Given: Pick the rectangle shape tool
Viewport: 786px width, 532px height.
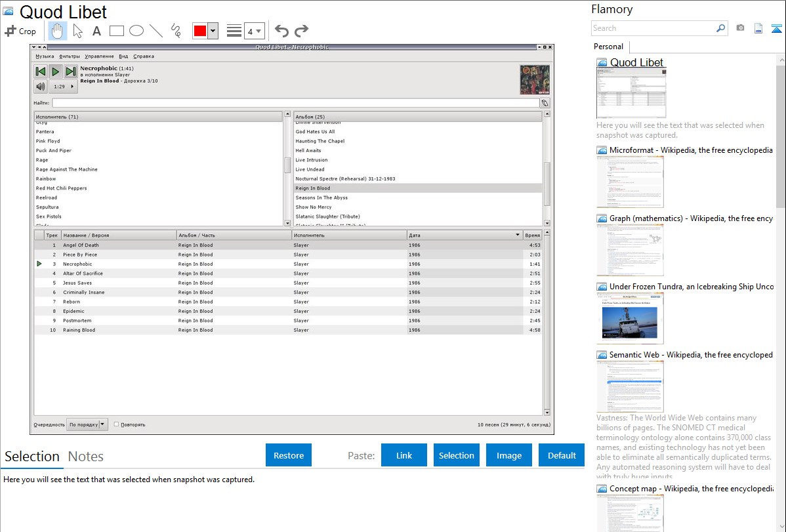Looking at the screenshot, I should pos(117,31).
